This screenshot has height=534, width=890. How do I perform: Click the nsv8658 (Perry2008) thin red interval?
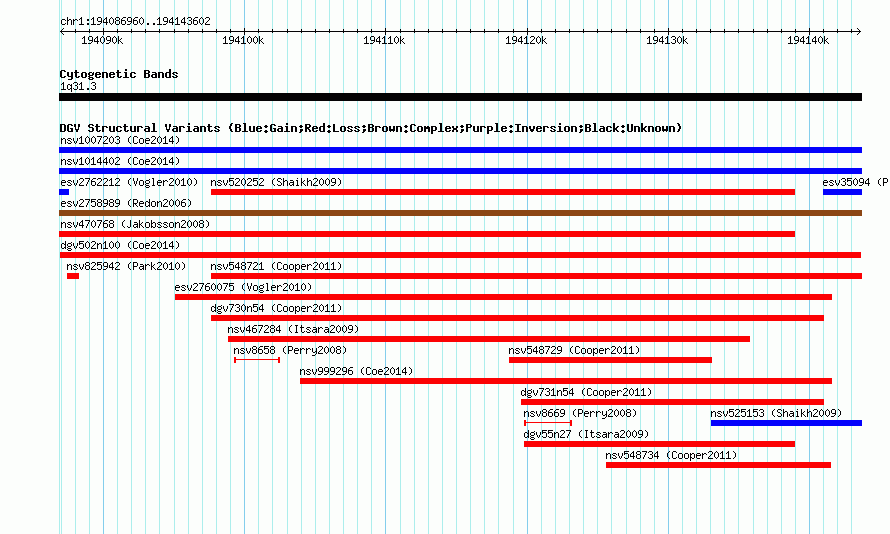257,360
